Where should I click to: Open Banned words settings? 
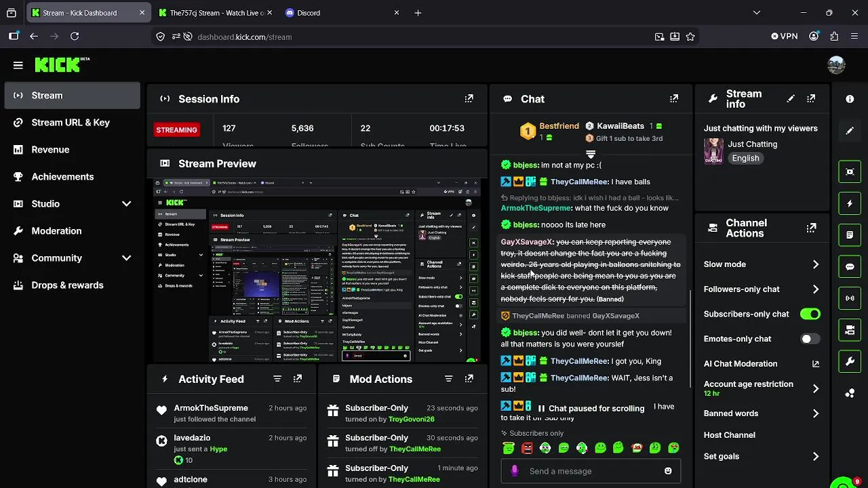[762, 413]
